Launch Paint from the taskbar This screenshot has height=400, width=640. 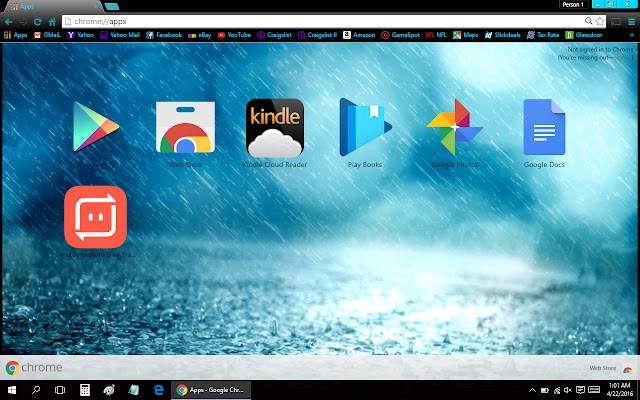[x=109, y=390]
